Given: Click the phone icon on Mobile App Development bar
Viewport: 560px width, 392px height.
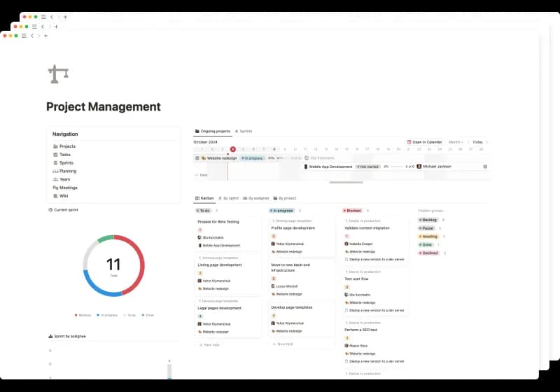Looking at the screenshot, I should (x=307, y=167).
